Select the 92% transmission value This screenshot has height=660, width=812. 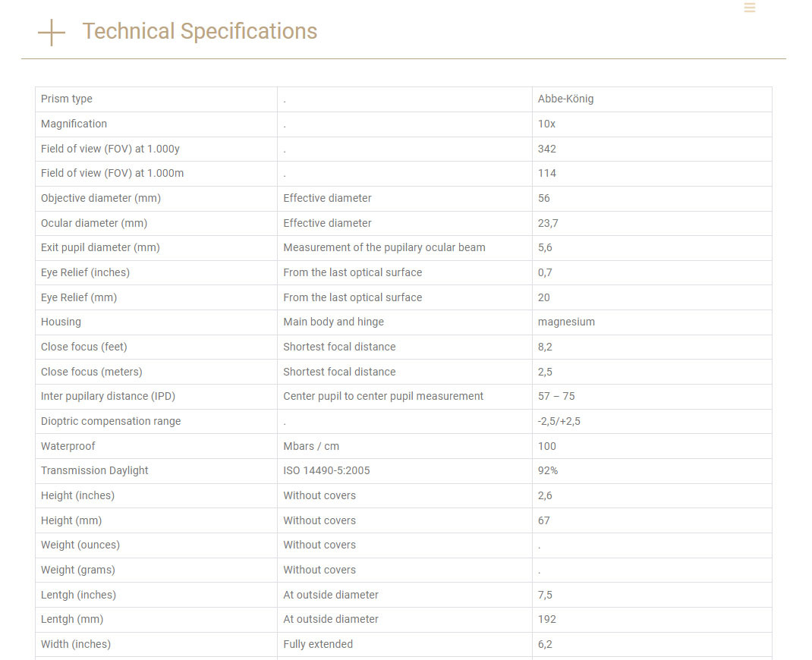click(x=548, y=470)
